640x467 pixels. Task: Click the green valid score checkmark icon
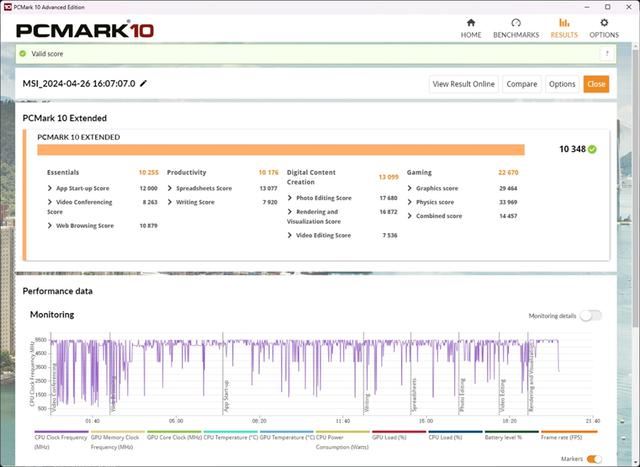(23, 54)
